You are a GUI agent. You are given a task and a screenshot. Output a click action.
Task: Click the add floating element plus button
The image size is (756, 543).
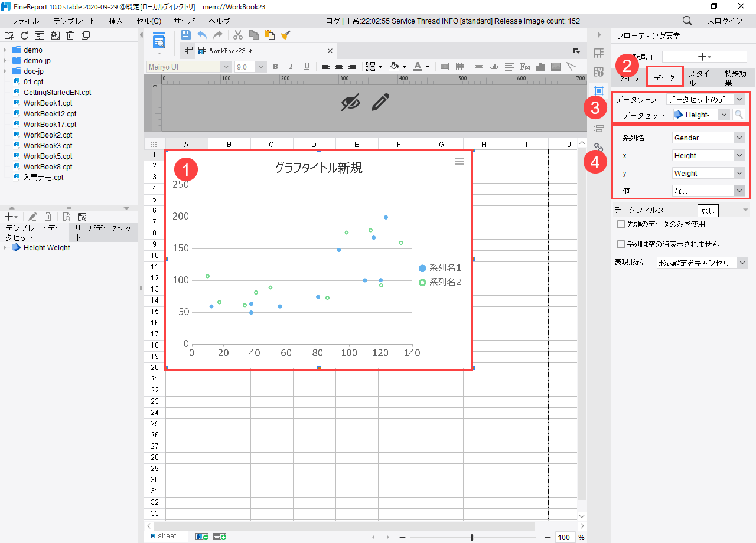[705, 57]
